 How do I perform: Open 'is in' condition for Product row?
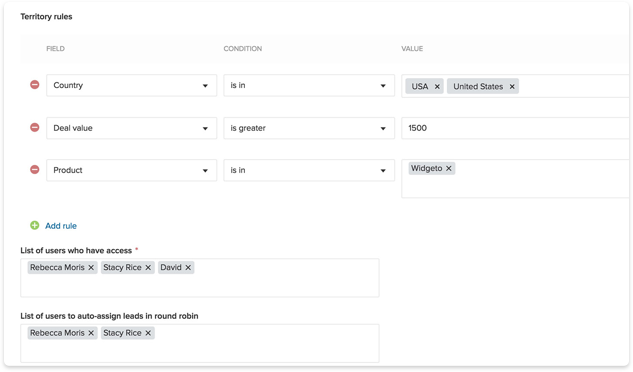309,170
